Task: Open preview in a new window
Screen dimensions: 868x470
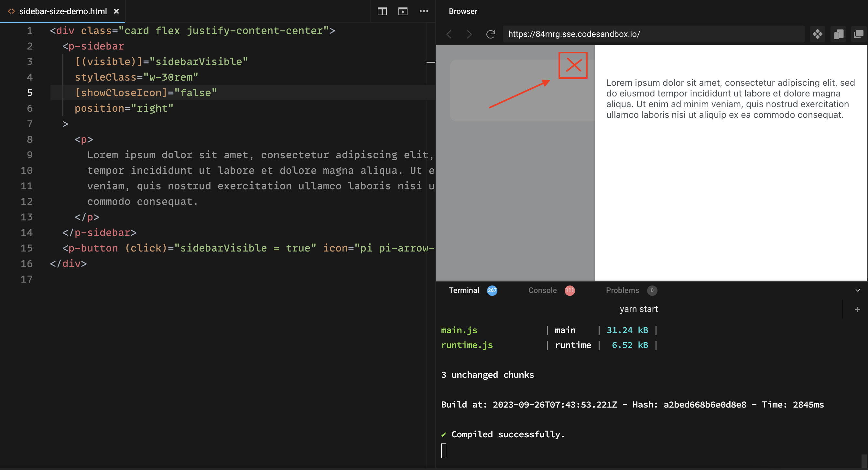Action: pyautogui.click(x=858, y=34)
